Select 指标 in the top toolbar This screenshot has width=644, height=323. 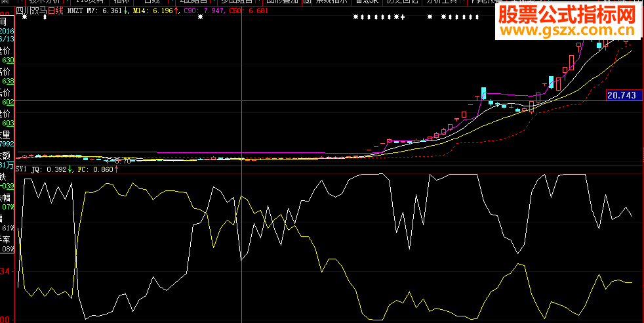coord(121,2)
